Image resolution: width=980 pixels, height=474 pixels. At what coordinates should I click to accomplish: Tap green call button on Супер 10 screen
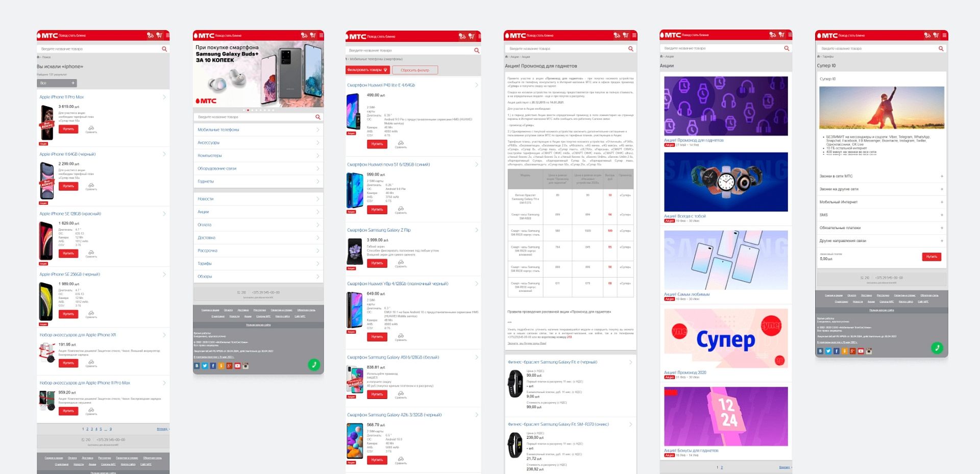pos(937,347)
